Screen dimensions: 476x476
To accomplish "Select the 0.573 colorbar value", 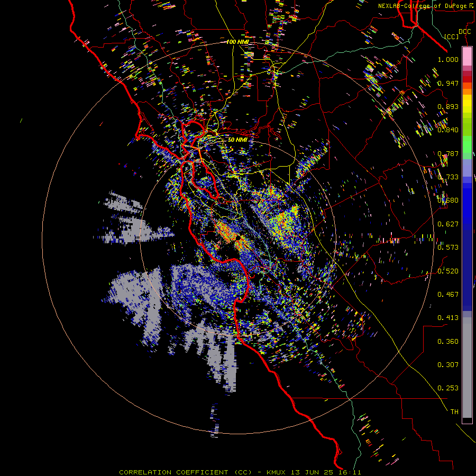I will click(448, 248).
